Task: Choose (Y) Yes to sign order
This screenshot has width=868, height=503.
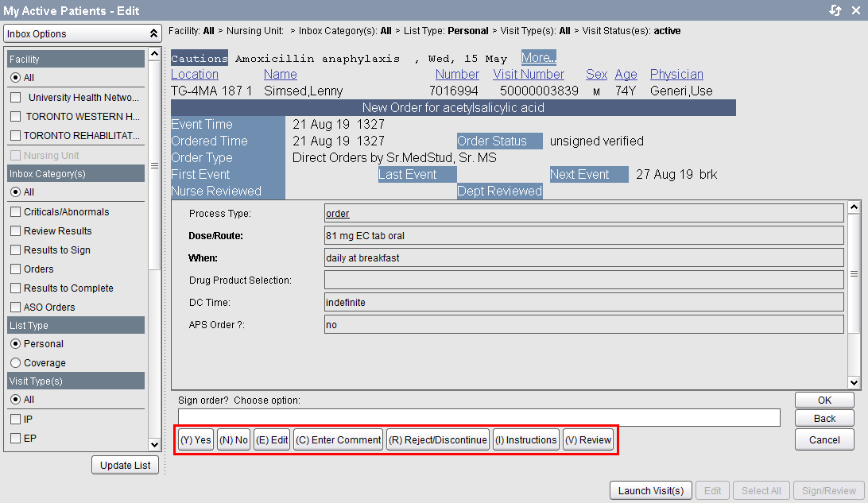Action: pyautogui.click(x=196, y=440)
